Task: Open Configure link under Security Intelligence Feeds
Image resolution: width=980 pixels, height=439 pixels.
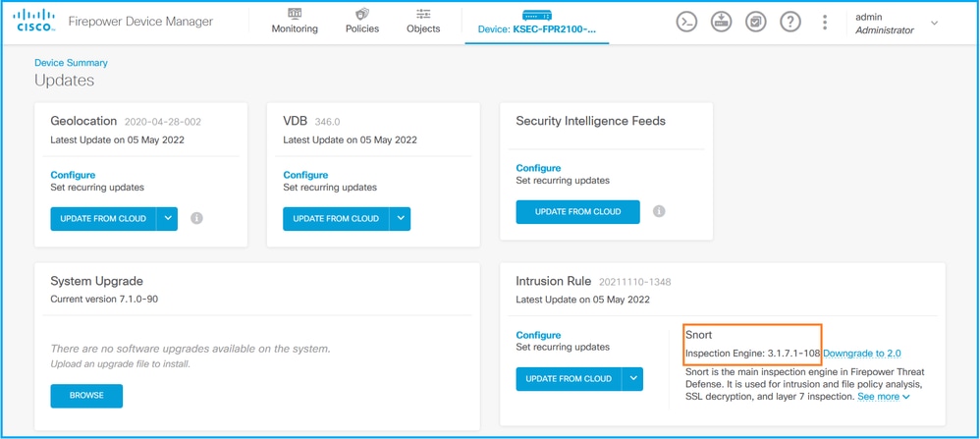Action: 539,168
